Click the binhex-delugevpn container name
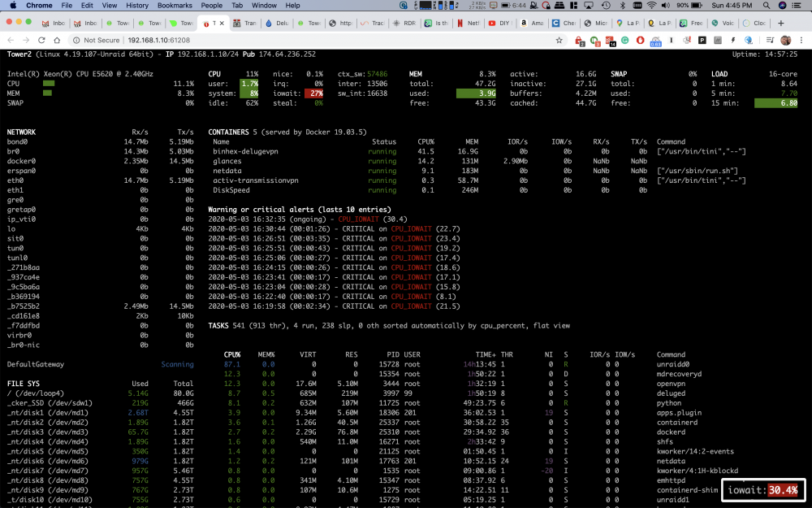The width and height of the screenshot is (812, 508). [245, 151]
